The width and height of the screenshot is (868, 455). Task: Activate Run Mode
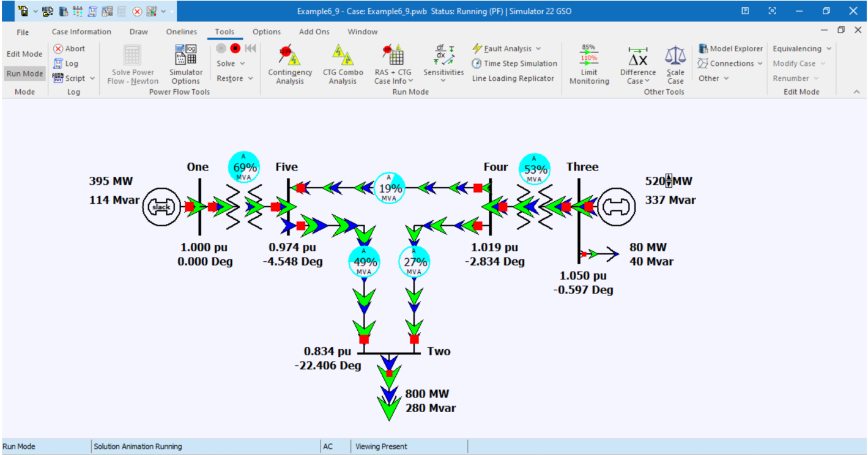[x=24, y=73]
